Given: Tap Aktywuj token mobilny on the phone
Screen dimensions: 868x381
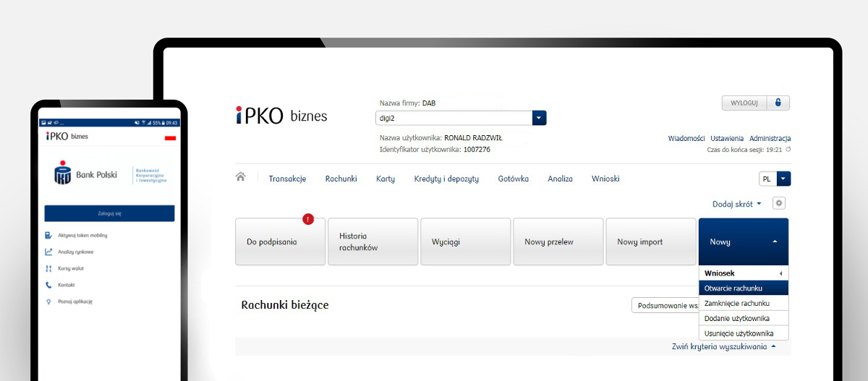Looking at the screenshot, I should [82, 235].
